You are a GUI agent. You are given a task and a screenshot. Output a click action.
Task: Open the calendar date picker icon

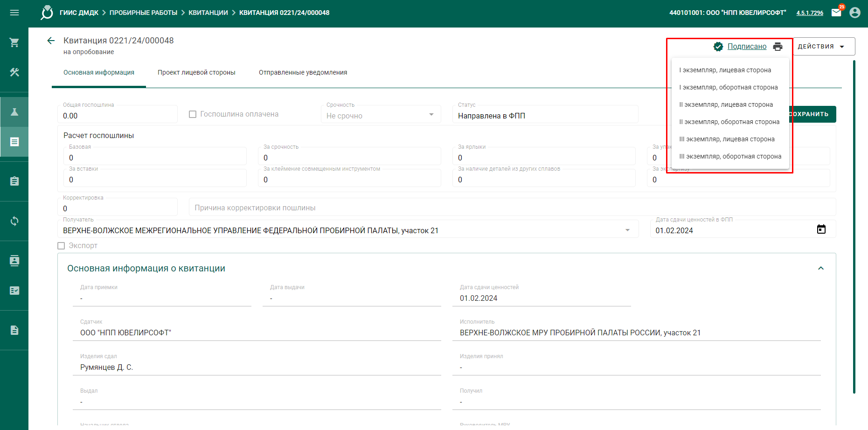[821, 229]
